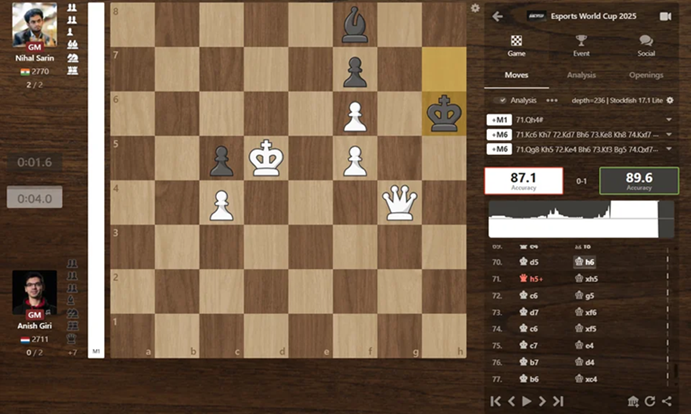Open engine settings gear next to Stockfish

[x=670, y=100]
